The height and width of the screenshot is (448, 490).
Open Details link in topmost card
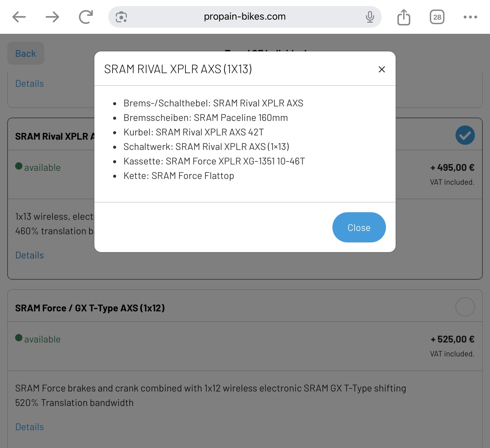(30, 84)
